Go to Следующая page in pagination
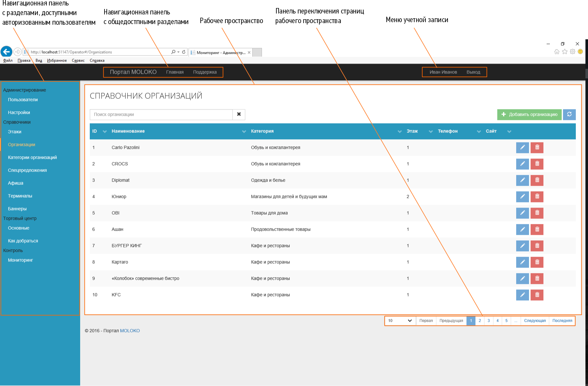The width and height of the screenshot is (588, 386). [535, 321]
